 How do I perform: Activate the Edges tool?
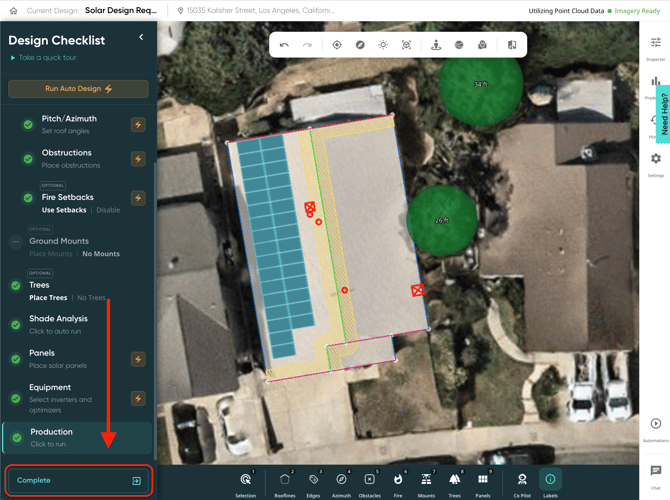coord(313,481)
